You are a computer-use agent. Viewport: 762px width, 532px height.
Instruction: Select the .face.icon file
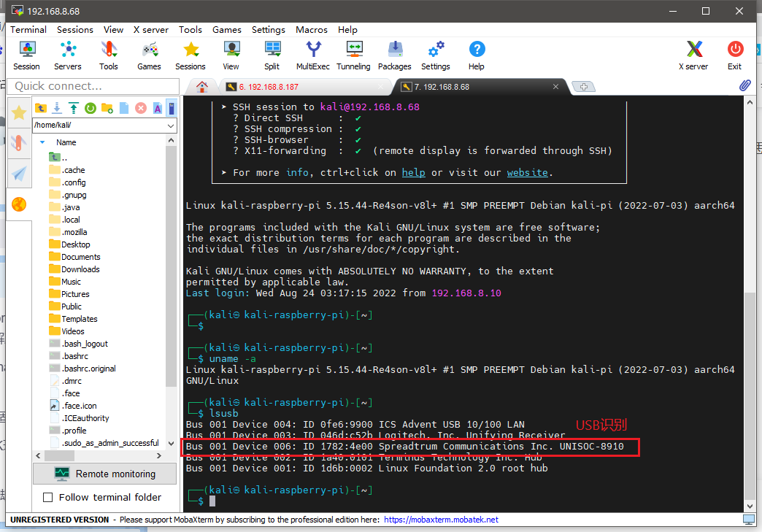(74, 406)
